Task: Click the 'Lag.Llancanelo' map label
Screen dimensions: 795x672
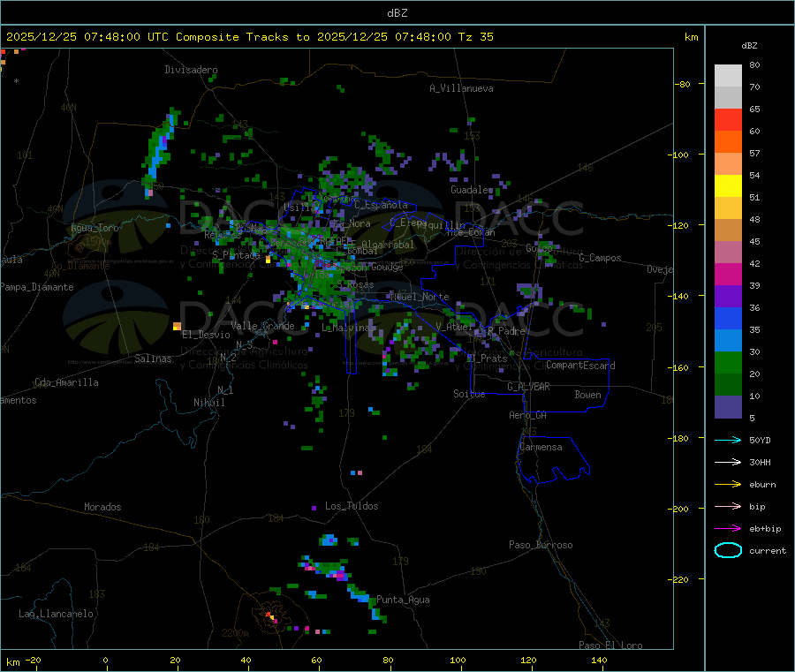Action: (57, 614)
